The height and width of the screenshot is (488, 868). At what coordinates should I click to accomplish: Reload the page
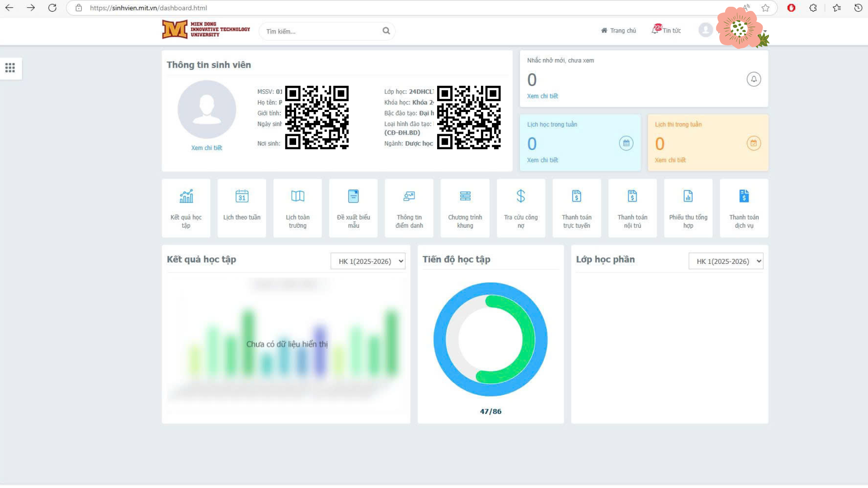click(52, 8)
